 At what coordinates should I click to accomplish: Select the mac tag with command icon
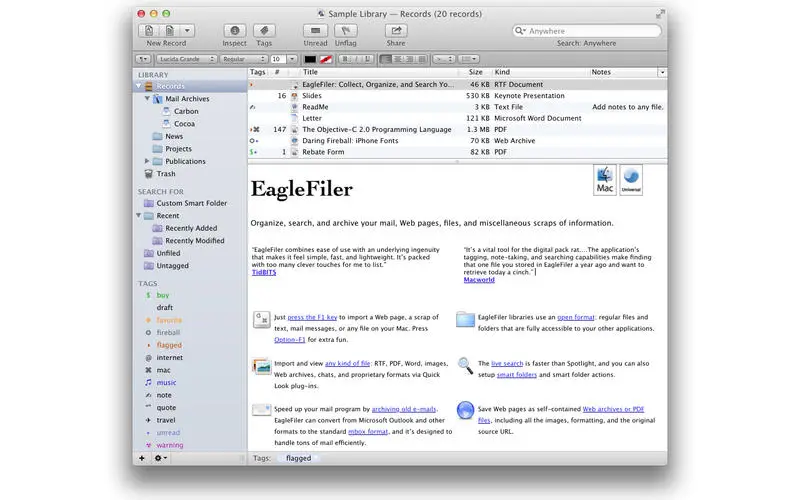coord(163,370)
